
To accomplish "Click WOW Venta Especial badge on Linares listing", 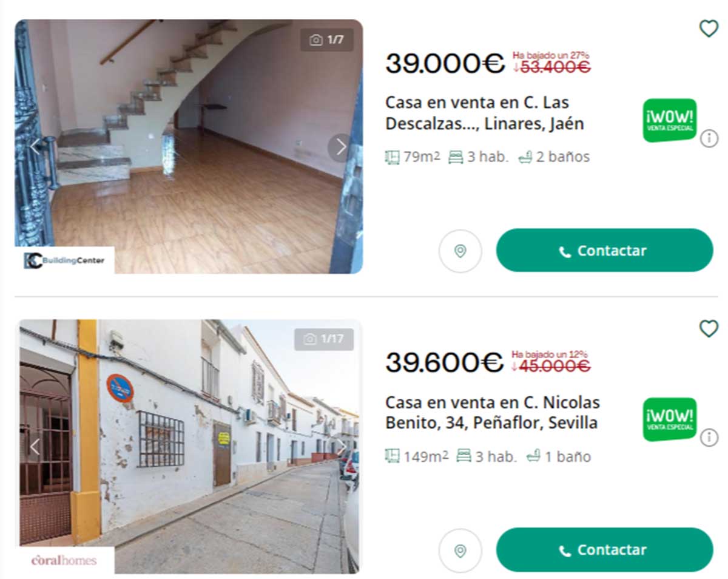I will (x=670, y=120).
